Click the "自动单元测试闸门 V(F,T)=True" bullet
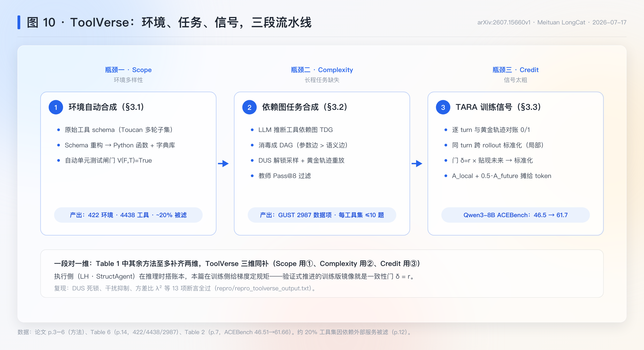 108,160
